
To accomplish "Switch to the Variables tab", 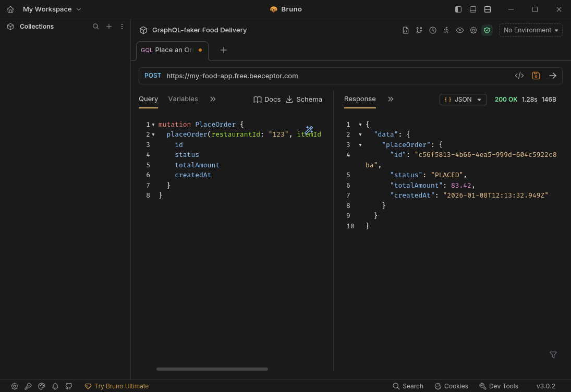I will coord(183,99).
